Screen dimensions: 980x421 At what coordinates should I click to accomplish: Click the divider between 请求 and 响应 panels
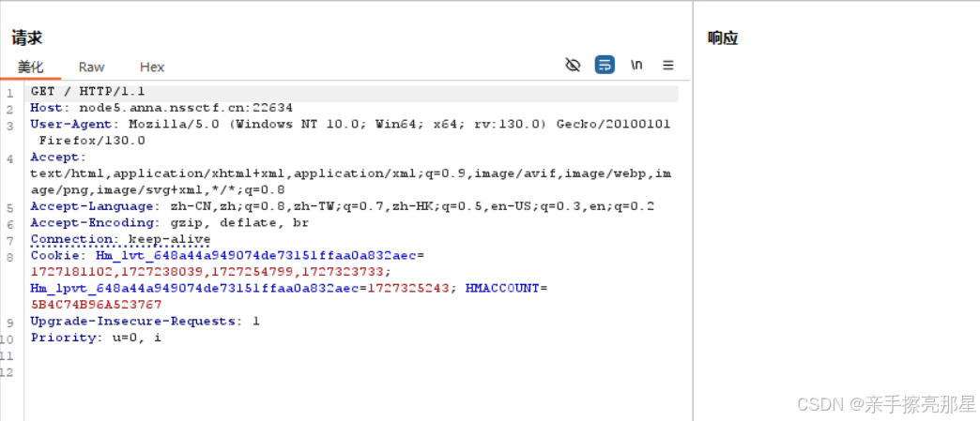693,210
